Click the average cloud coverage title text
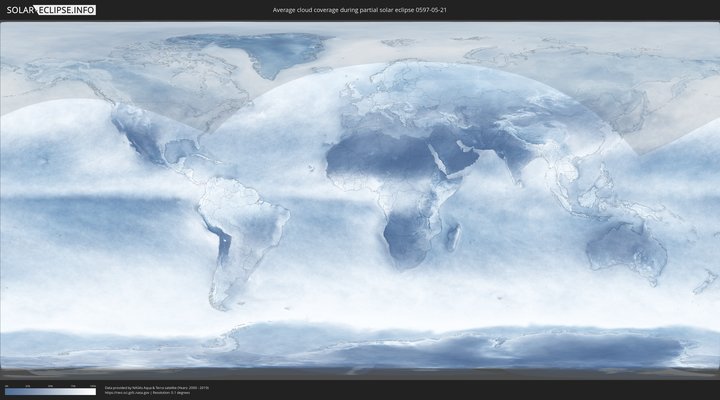The height and width of the screenshot is (400, 720). point(359,10)
